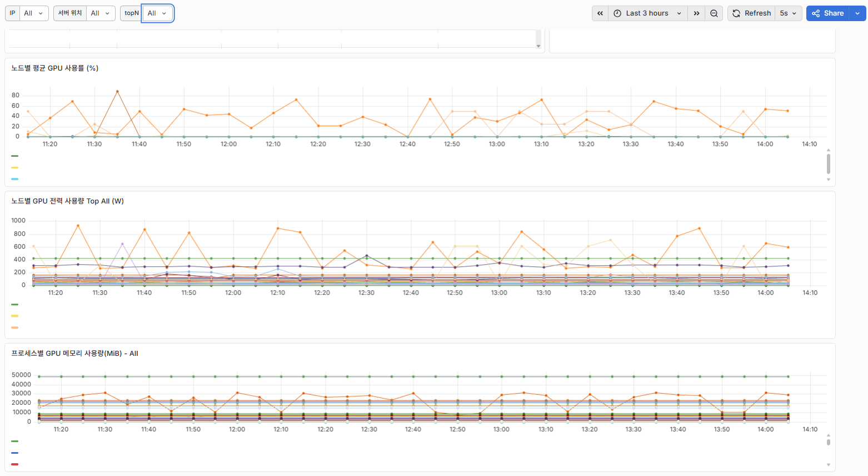The width and height of the screenshot is (868, 476).
Task: Toggle yellow legend series in GPU 사용률 panel
Action: tap(15, 167)
